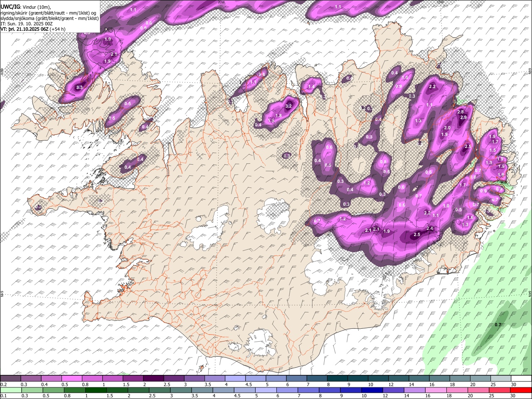This screenshot has width=532, height=399.
Task: Click the UWC/IG title text
Action: [10, 7]
